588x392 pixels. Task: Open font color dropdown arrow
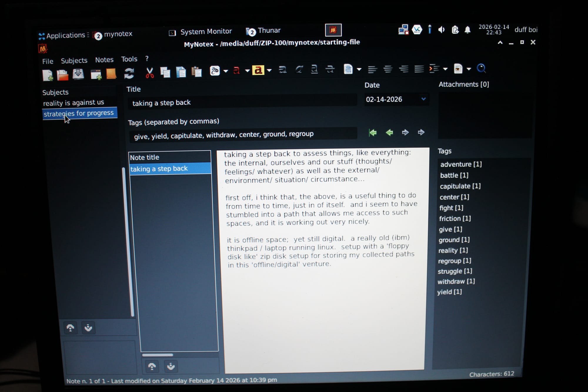pos(247,71)
